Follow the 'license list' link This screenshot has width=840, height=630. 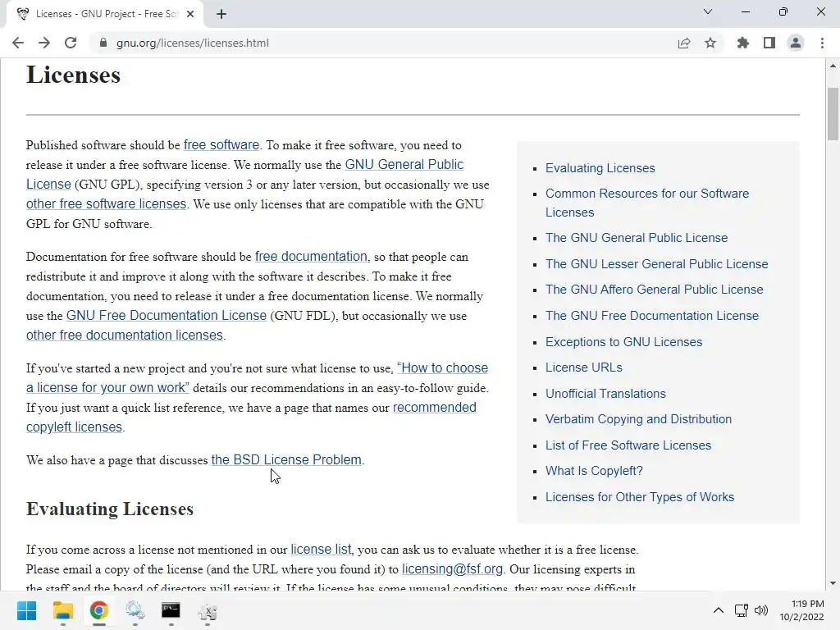tap(321, 550)
